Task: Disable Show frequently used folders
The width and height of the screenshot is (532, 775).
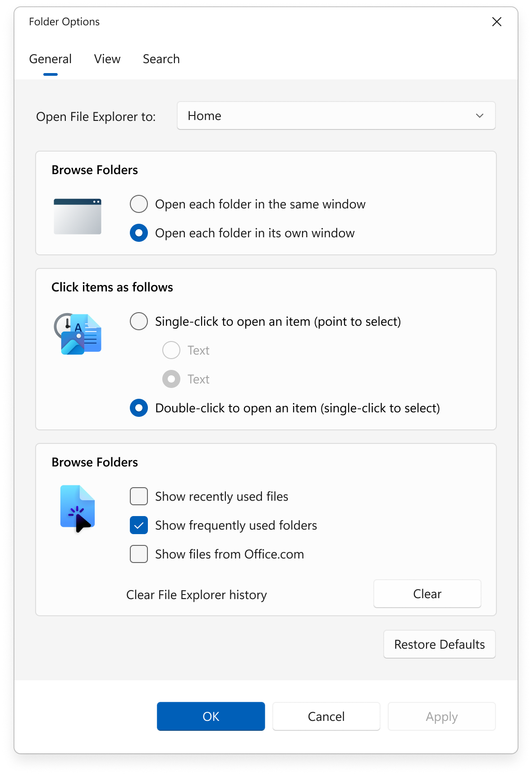Action: (138, 525)
